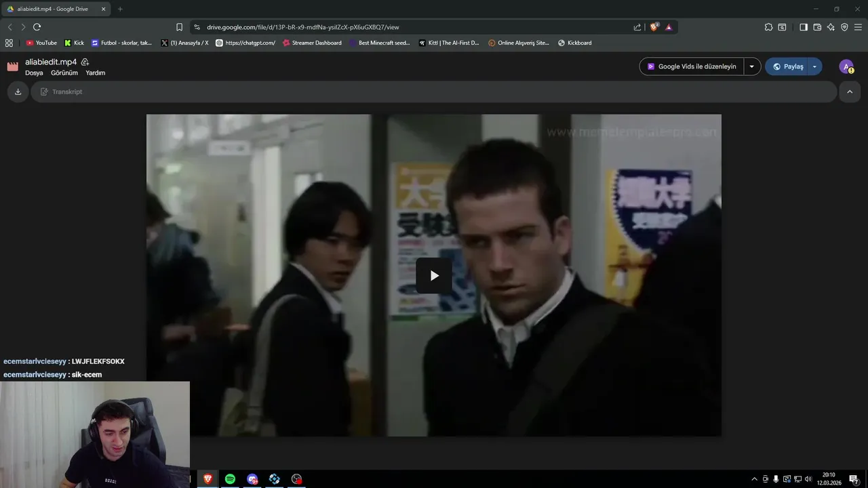Click the share-link icon in the address bar
868x488 pixels.
637,27
